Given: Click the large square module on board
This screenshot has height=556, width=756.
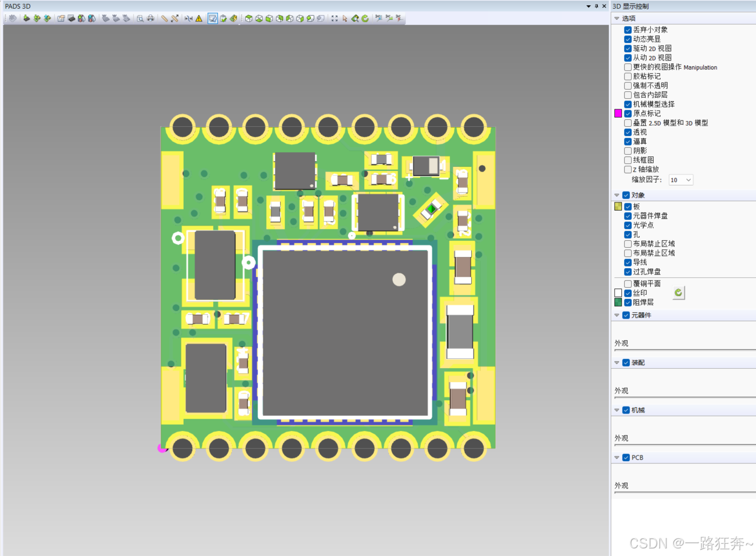Looking at the screenshot, I should click(x=346, y=332).
